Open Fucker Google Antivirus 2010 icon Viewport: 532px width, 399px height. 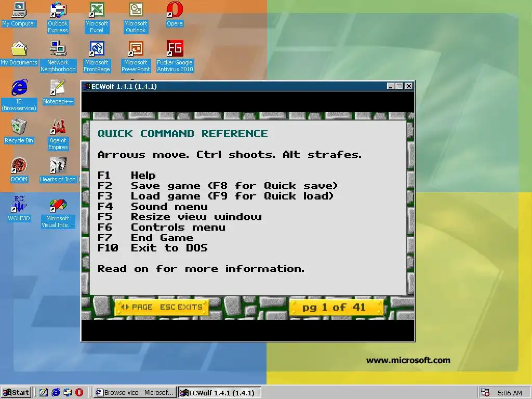175,56
